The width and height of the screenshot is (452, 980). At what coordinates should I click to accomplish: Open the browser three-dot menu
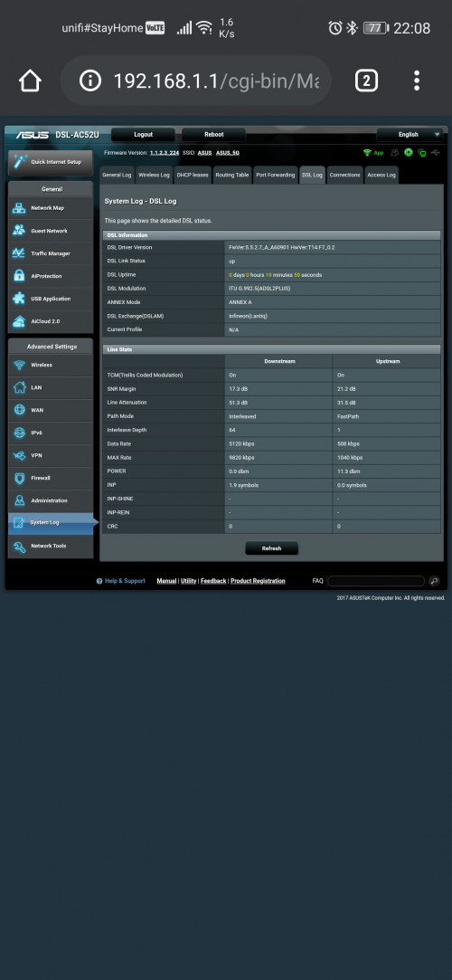tap(417, 81)
